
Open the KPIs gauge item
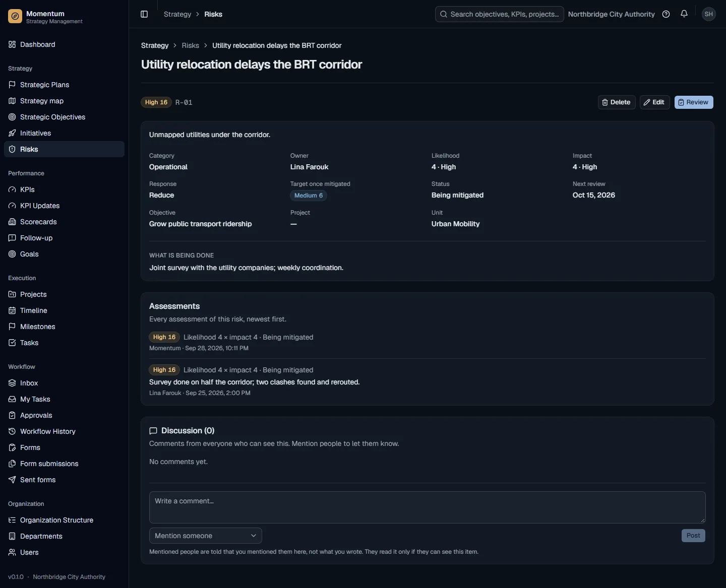[x=64, y=189]
